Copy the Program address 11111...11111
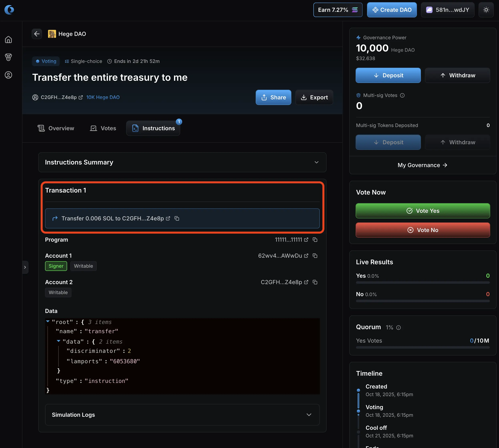 click(x=315, y=240)
